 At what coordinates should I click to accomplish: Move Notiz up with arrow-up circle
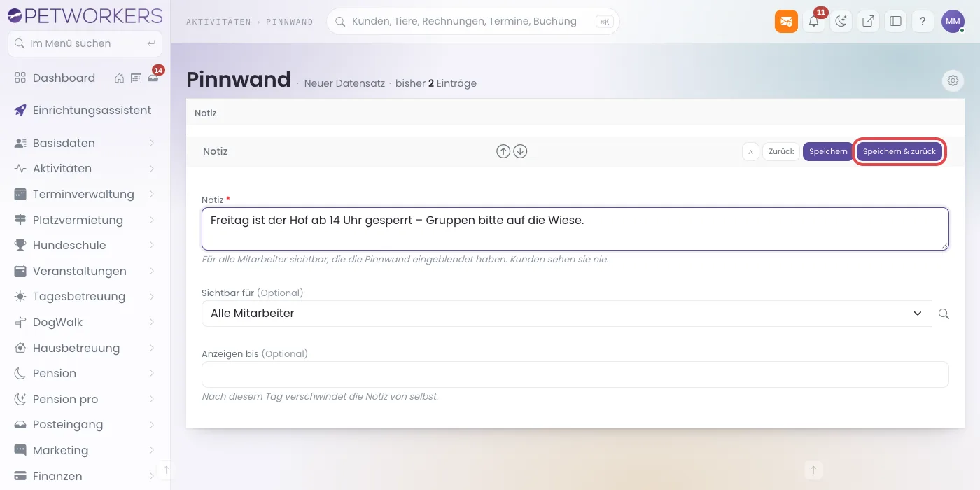pyautogui.click(x=503, y=151)
